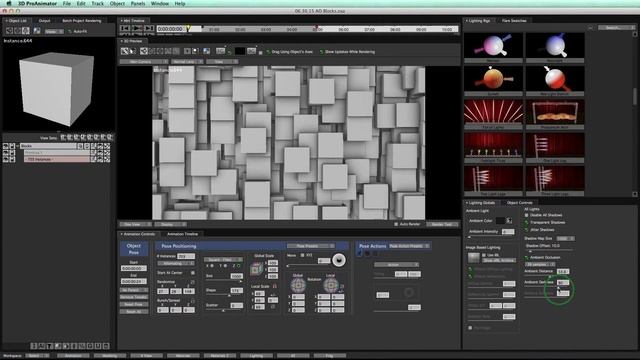Click the Object Pose button
Screen dimensions: 640x360
tap(134, 249)
